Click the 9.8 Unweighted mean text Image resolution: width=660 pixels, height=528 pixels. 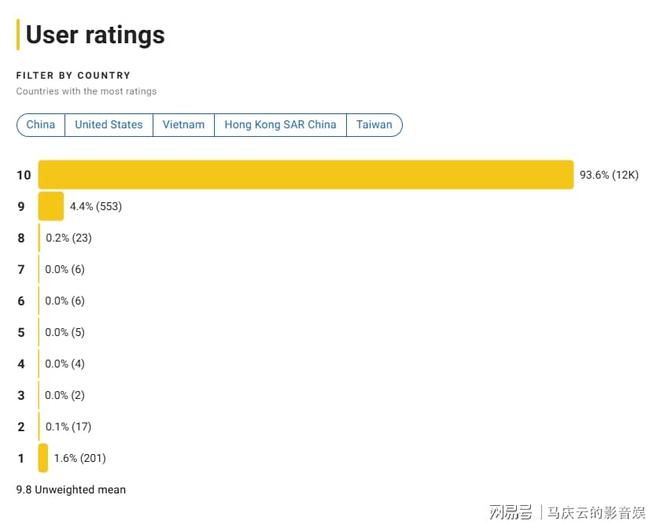point(71,490)
